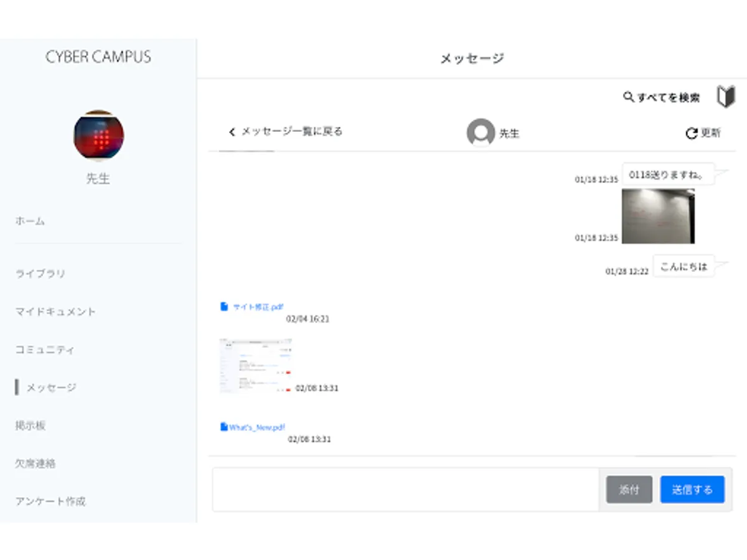
Task: Click the こんにちは message bubble
Action: click(684, 266)
